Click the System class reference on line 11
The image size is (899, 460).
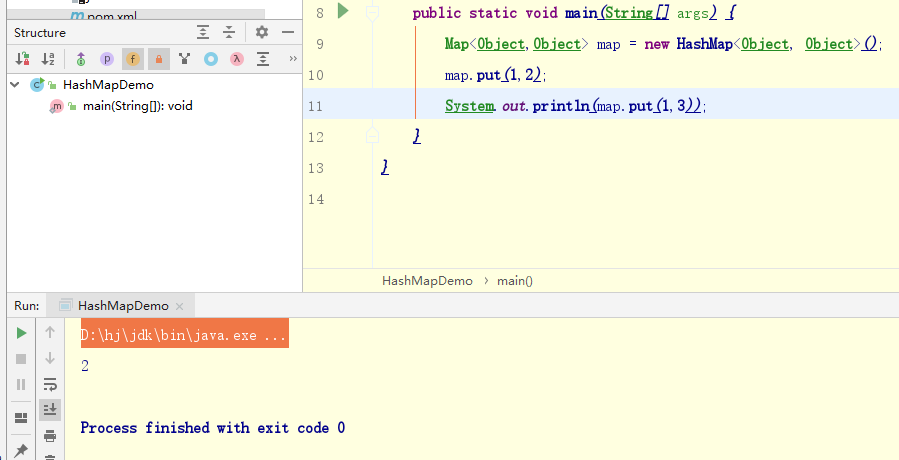pyautogui.click(x=469, y=106)
